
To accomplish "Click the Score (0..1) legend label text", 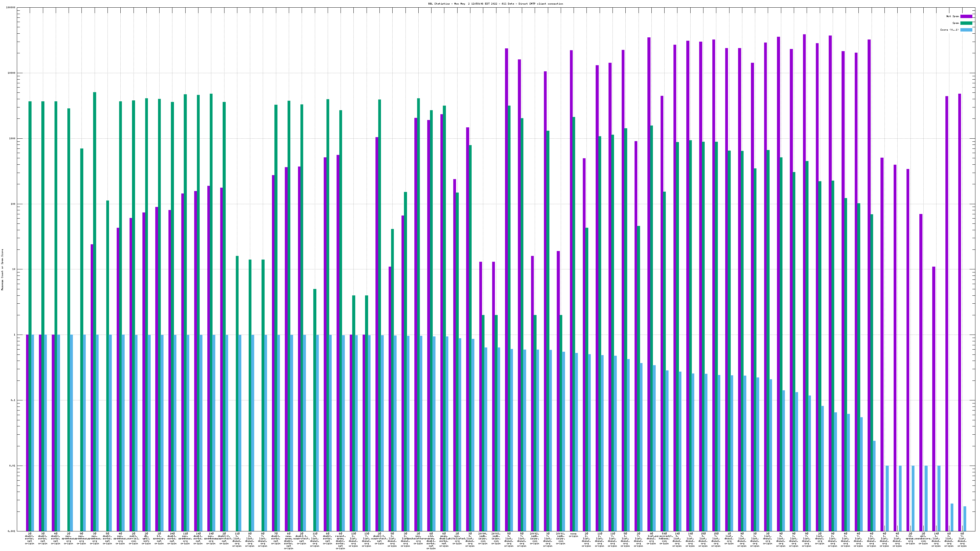I will coord(950,30).
